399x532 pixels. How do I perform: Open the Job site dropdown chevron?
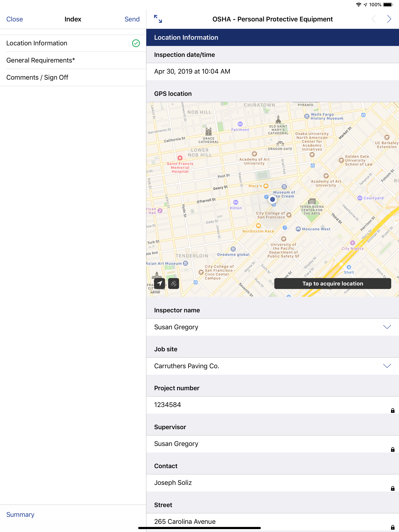(x=387, y=366)
